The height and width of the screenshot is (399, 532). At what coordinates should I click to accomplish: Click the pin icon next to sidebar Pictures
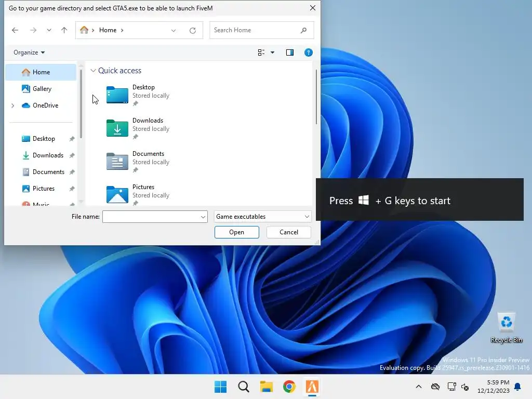[72, 189]
